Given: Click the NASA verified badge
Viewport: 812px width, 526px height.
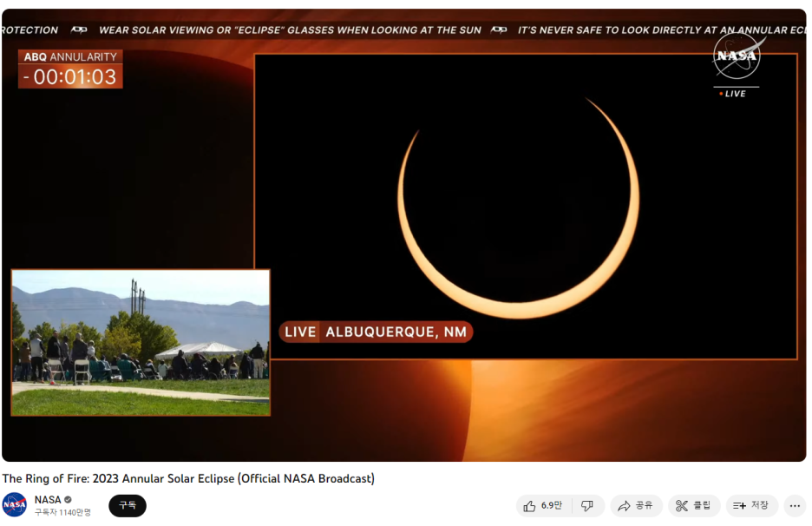Looking at the screenshot, I should [x=68, y=500].
